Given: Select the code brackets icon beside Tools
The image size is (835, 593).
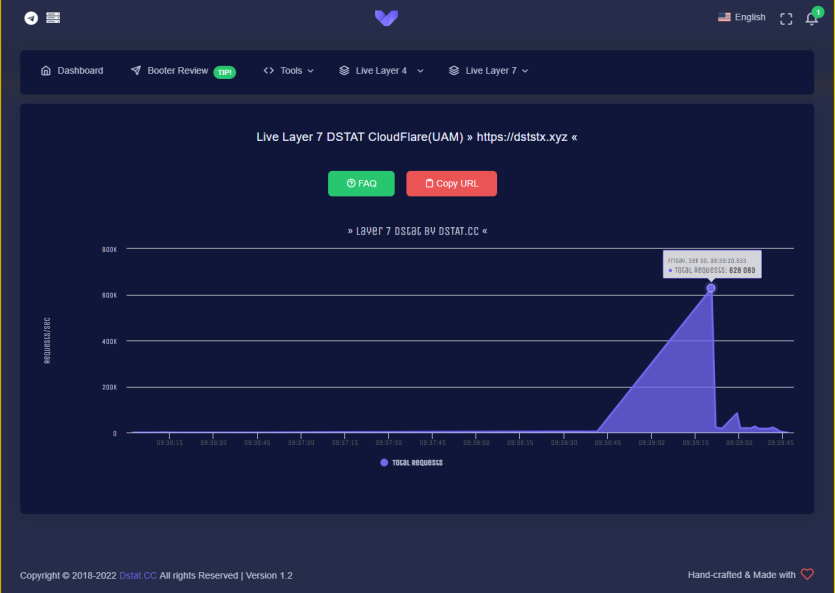Looking at the screenshot, I should click(268, 70).
